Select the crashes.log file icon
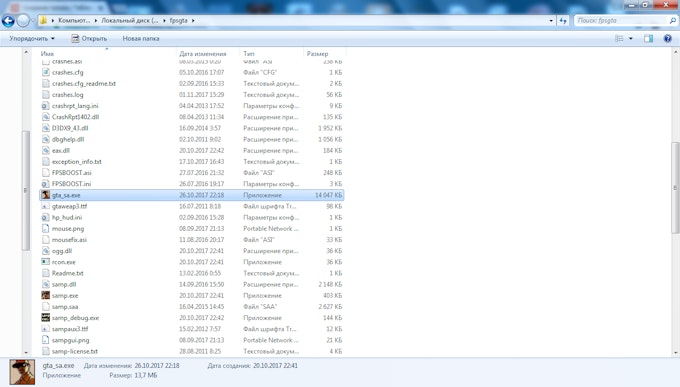The width and height of the screenshot is (680, 387). click(x=46, y=95)
